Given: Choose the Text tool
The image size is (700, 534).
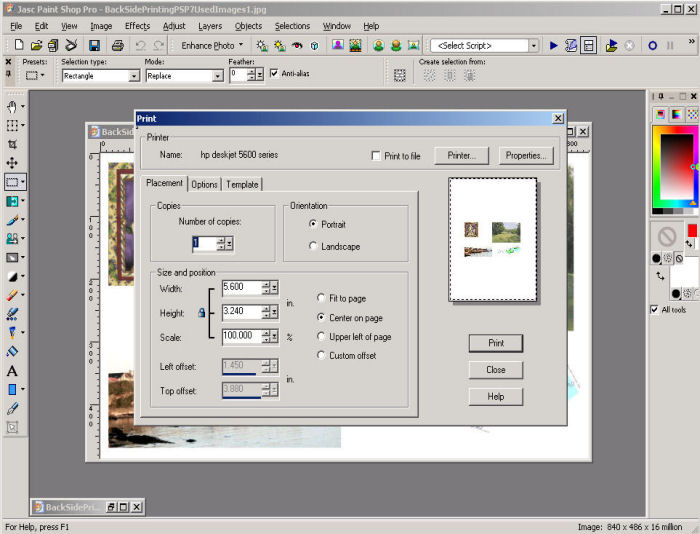Looking at the screenshot, I should [x=12, y=371].
